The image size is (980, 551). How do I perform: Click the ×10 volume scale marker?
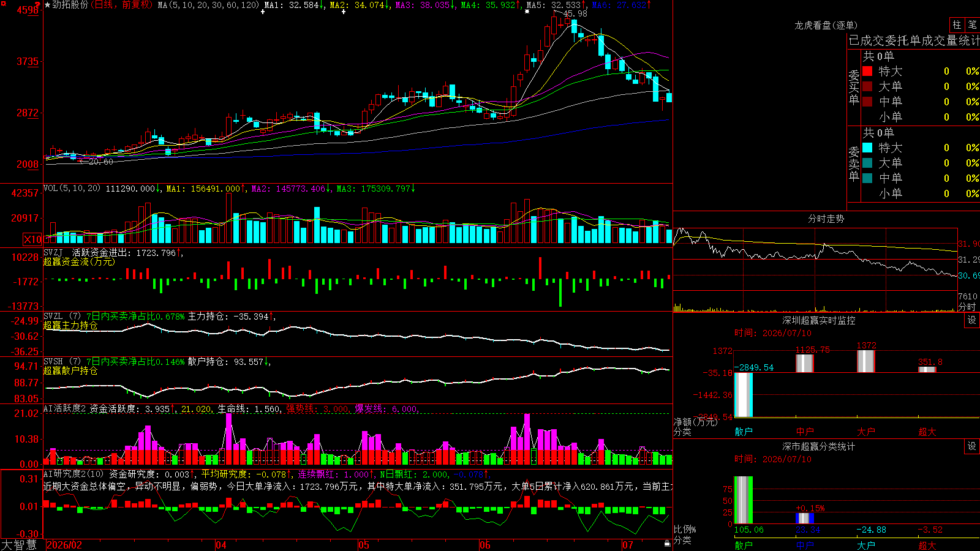pyautogui.click(x=32, y=239)
